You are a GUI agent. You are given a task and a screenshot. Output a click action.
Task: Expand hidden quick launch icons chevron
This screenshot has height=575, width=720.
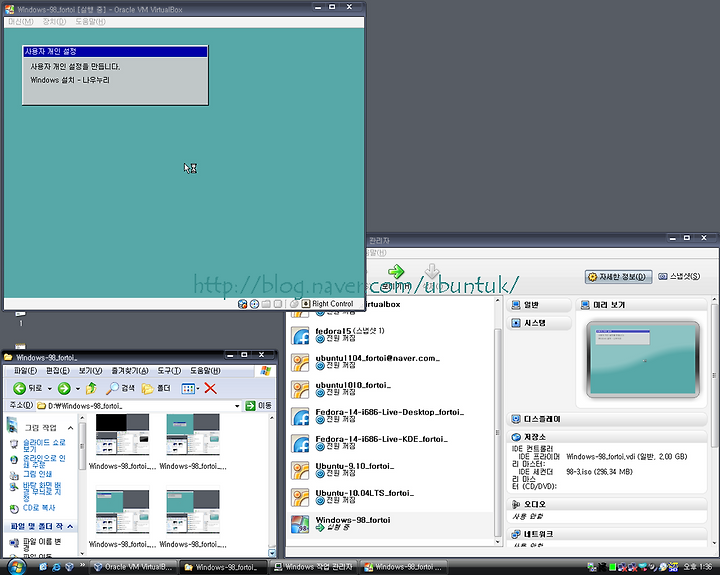coord(82,565)
